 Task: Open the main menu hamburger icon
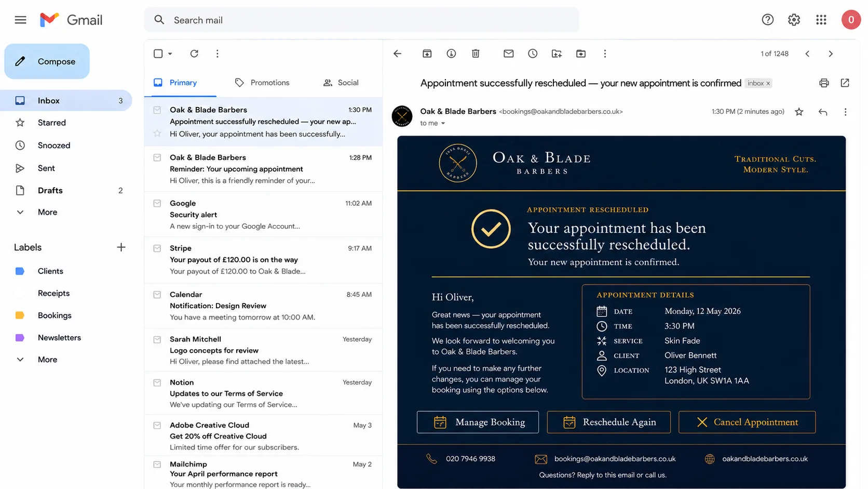point(20,20)
